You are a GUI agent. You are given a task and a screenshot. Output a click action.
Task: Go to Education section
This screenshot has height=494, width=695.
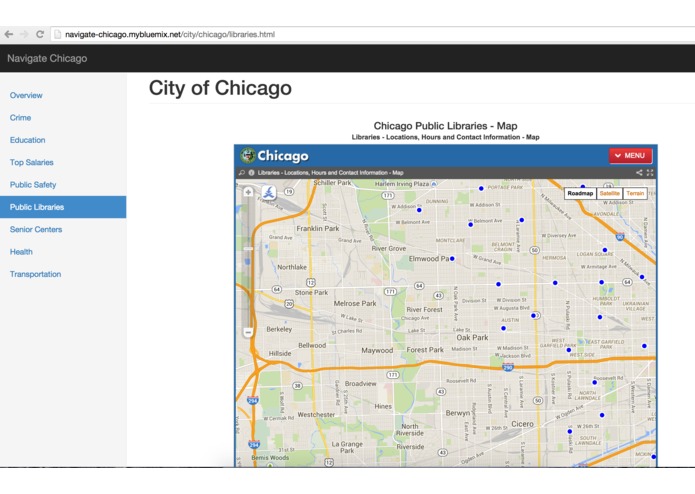point(27,140)
